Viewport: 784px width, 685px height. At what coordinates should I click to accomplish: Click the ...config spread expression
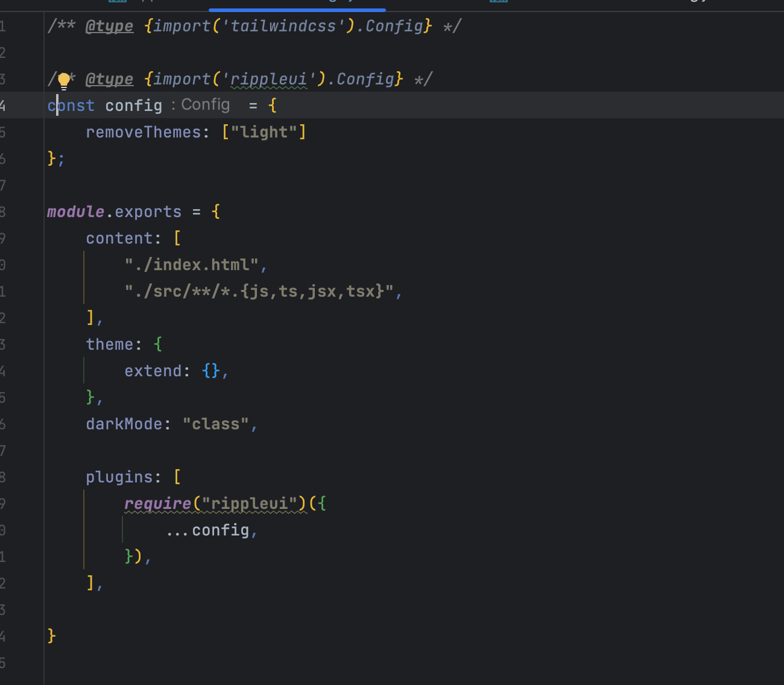[211, 530]
